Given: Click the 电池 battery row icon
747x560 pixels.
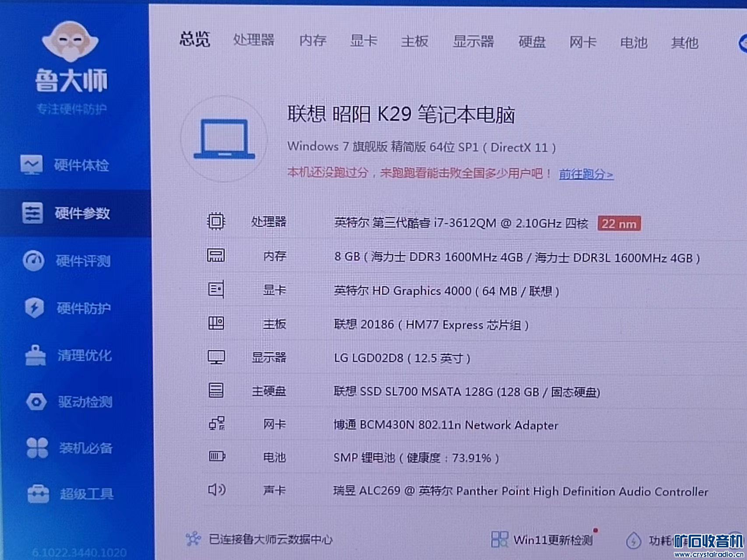Looking at the screenshot, I should [x=217, y=457].
